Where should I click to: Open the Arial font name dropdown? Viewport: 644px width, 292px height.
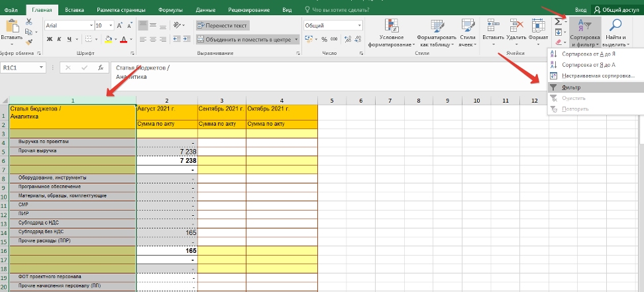click(91, 25)
